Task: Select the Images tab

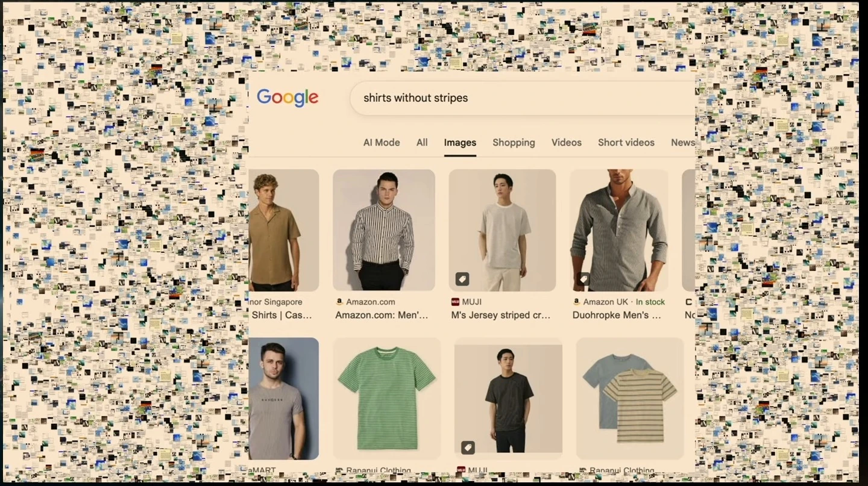Action: click(x=460, y=143)
